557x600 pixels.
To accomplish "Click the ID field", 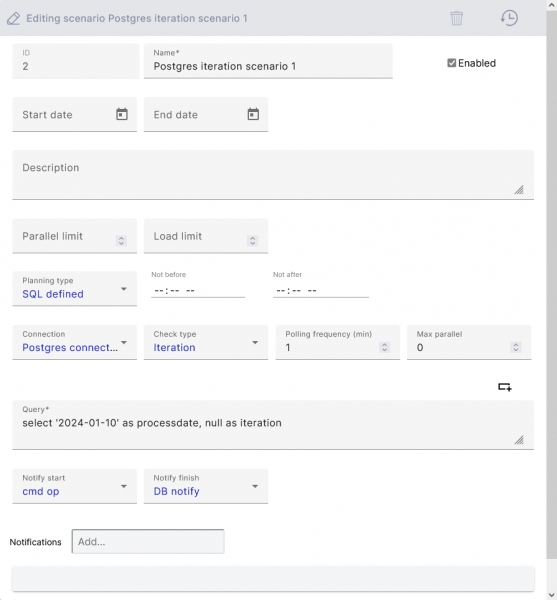I will click(x=76, y=61).
